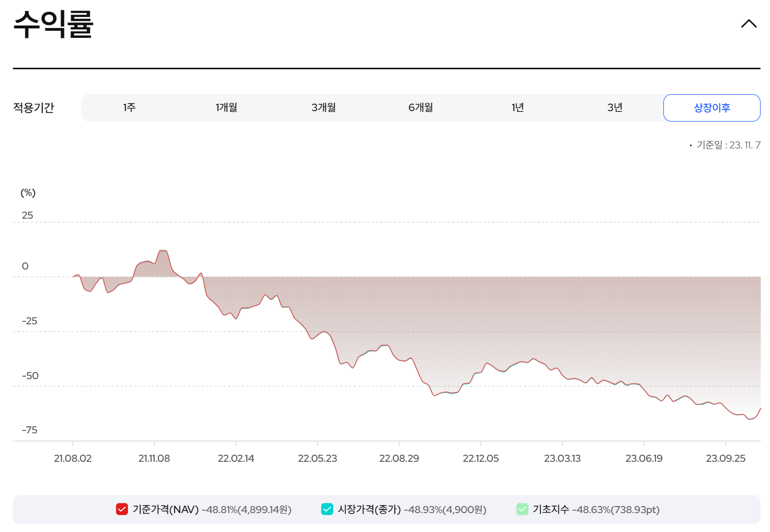The width and height of the screenshot is (770, 532).
Task: Click the 기준가격(NAV) legend label
Action: (x=165, y=510)
